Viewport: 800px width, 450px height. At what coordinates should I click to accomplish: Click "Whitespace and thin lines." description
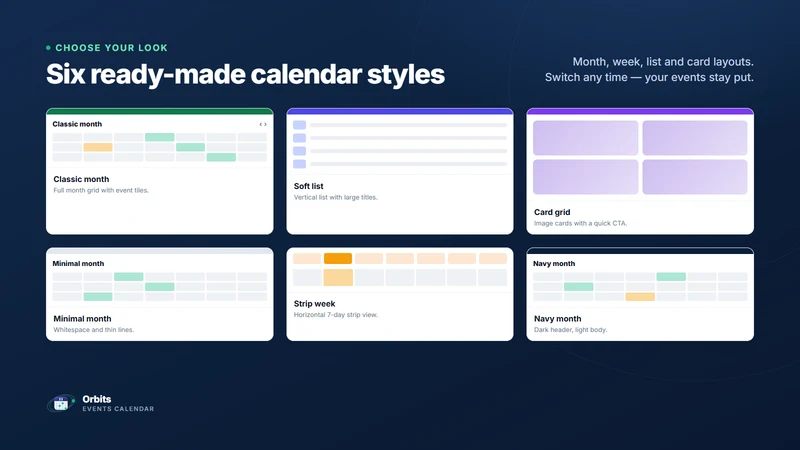94,330
